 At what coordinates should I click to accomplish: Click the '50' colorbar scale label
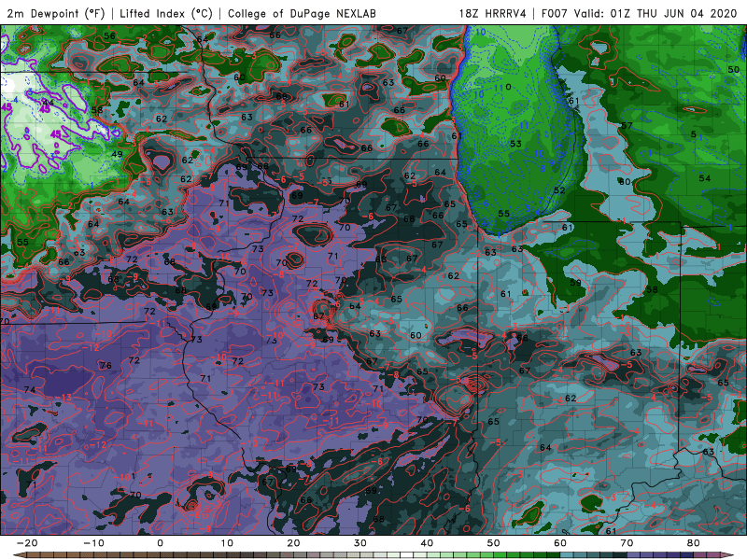pyautogui.click(x=494, y=543)
